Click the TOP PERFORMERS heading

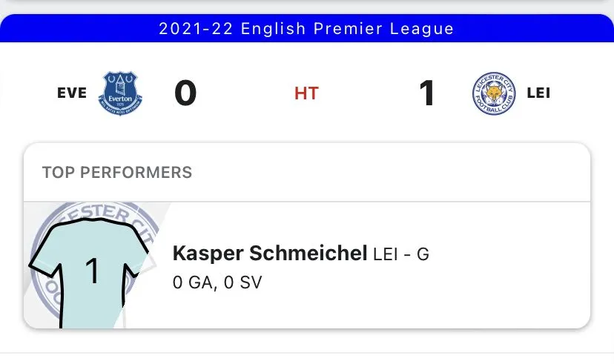(117, 173)
